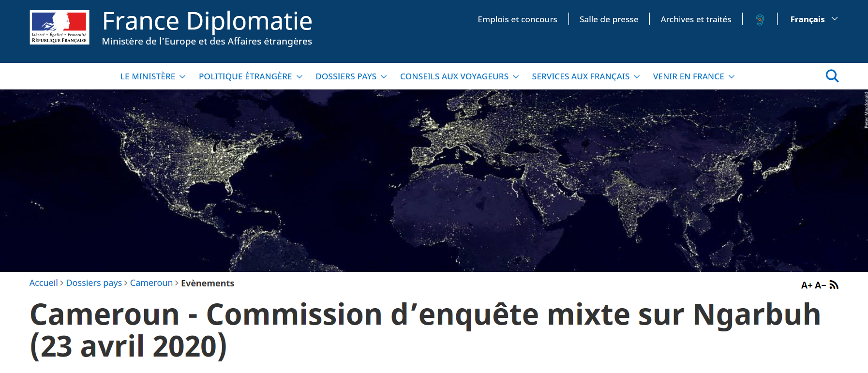The image size is (868, 373).
Task: Open Archives et traités link
Action: [x=696, y=19]
